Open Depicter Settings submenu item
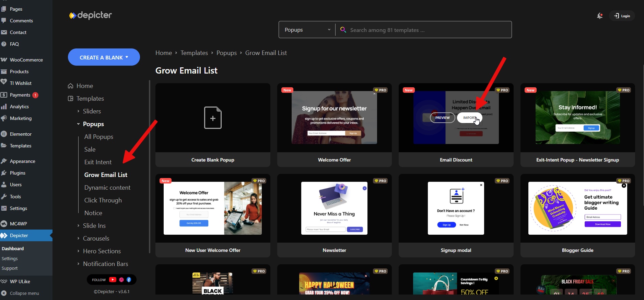 tap(10, 258)
